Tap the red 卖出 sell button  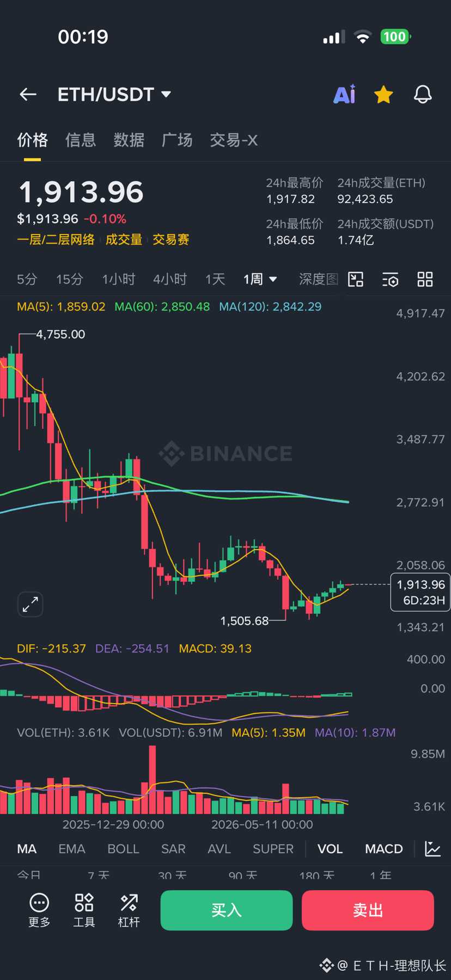368,910
